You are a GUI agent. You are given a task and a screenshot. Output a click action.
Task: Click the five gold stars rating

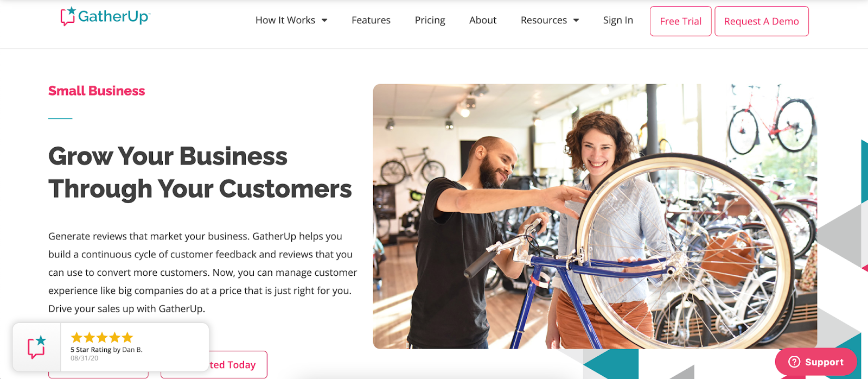[102, 337]
